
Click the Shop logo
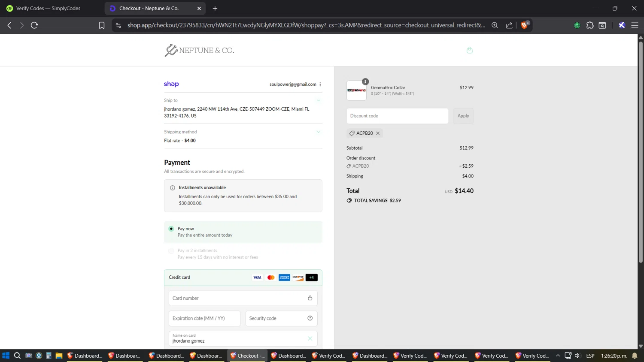171,84
